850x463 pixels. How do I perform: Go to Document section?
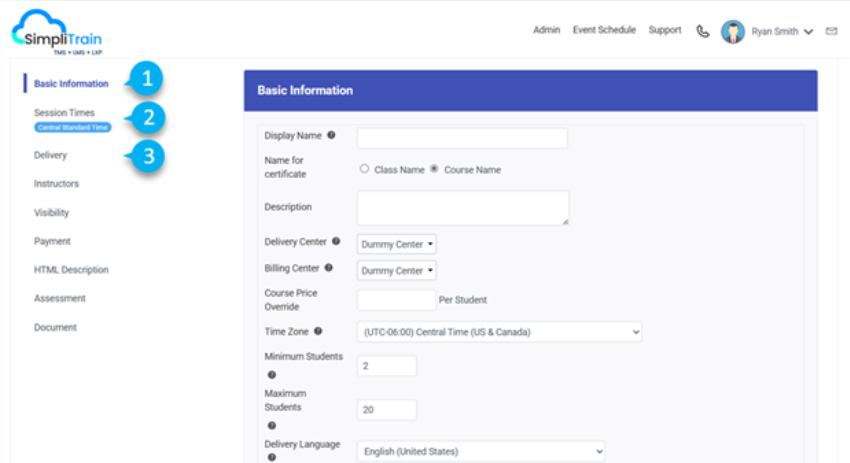(x=55, y=327)
